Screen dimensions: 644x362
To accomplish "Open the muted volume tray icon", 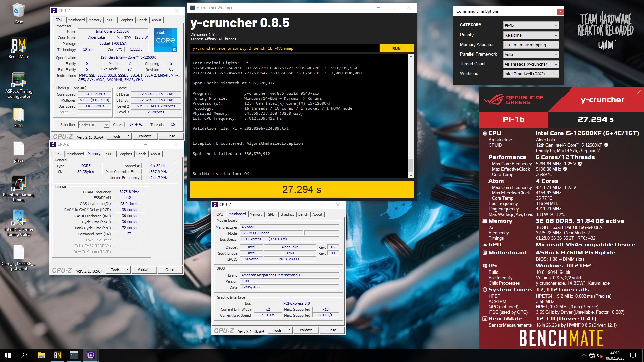I will click(x=600, y=355).
